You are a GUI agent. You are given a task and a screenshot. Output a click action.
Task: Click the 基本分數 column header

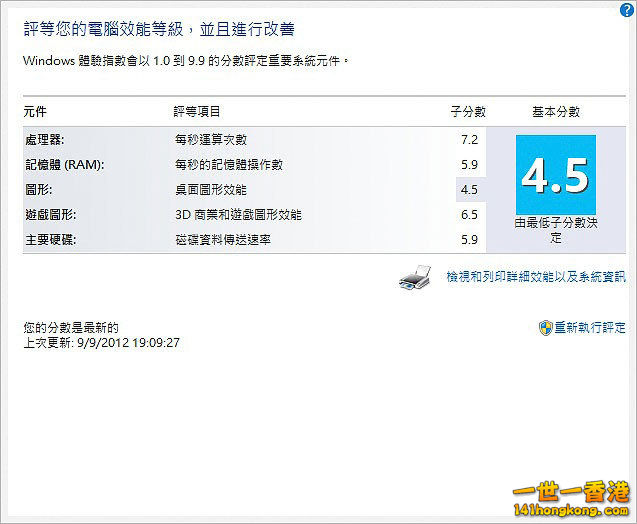556,111
